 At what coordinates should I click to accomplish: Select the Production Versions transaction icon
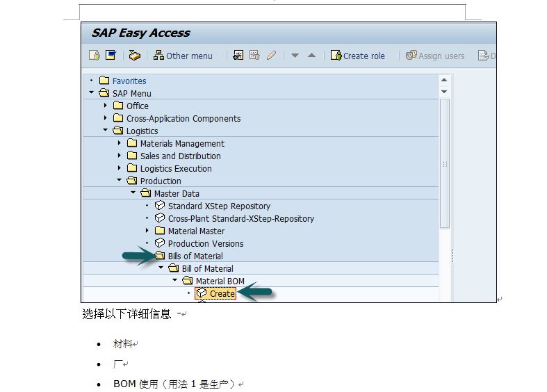point(159,243)
